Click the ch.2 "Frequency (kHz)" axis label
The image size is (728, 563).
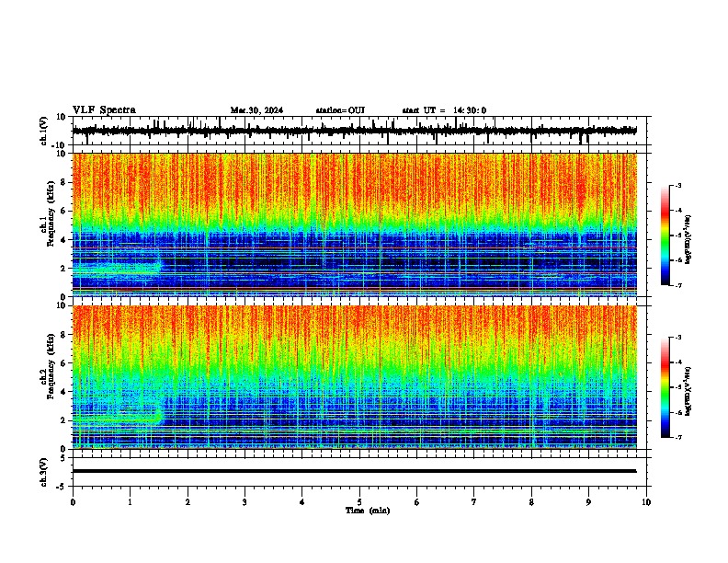tap(50, 366)
